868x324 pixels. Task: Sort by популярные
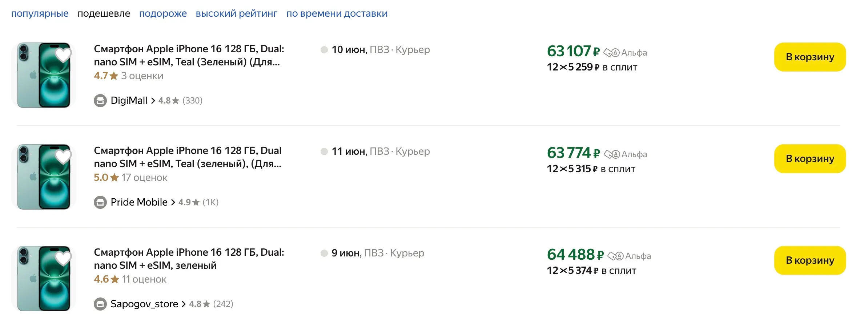coord(40,13)
